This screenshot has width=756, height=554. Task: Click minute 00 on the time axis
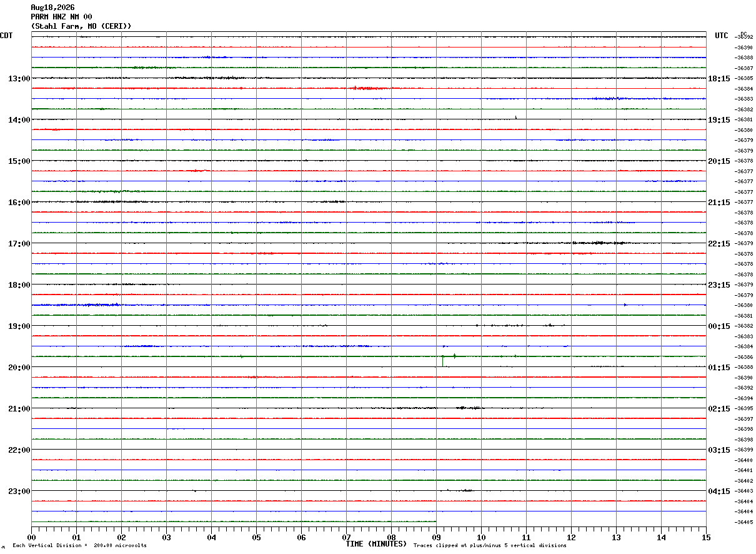(x=32, y=537)
